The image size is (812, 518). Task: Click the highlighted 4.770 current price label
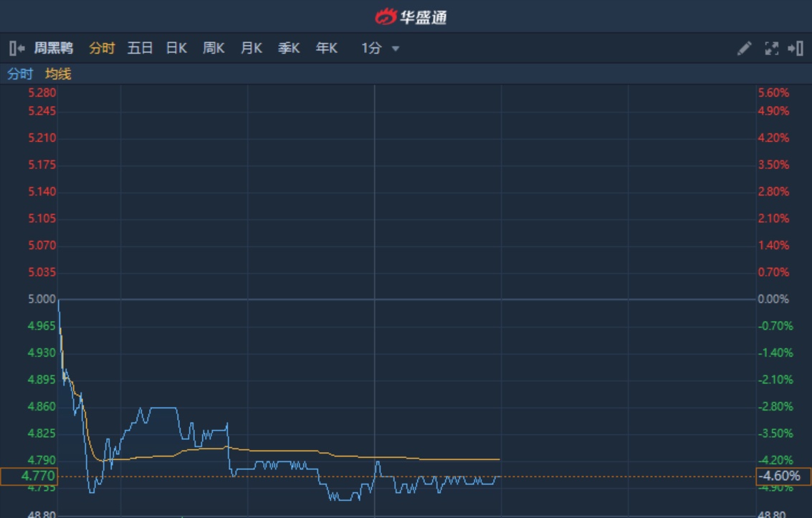tap(29, 476)
